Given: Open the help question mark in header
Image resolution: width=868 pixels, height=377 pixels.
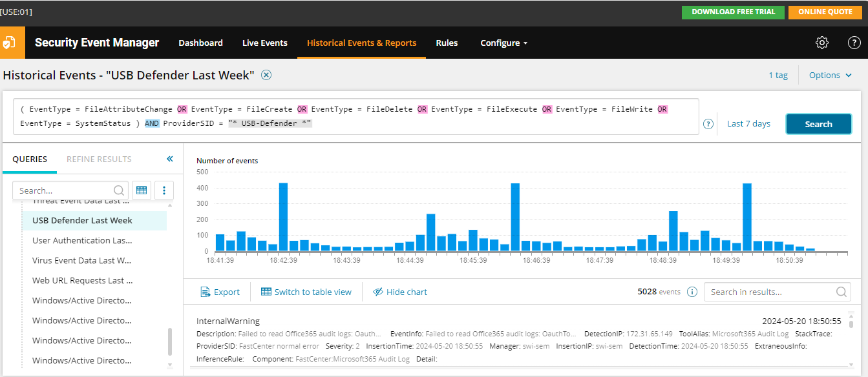Looking at the screenshot, I should pyautogui.click(x=854, y=43).
